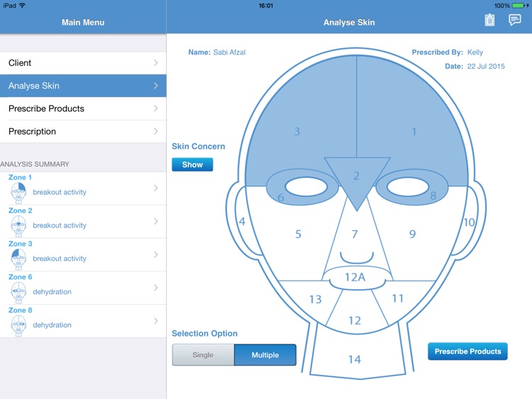
Task: Select nose zone 7 on face map
Action: [355, 235]
